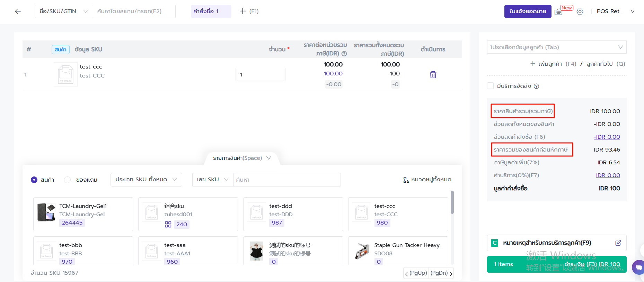The image size is (644, 282).
Task: Open the ชื่อ/SKU/GTIN search type dropdown
Action: (x=64, y=11)
